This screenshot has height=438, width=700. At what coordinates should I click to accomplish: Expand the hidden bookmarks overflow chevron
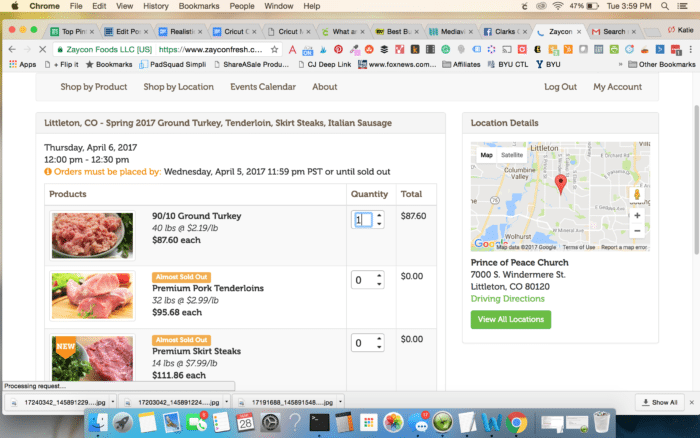620,64
